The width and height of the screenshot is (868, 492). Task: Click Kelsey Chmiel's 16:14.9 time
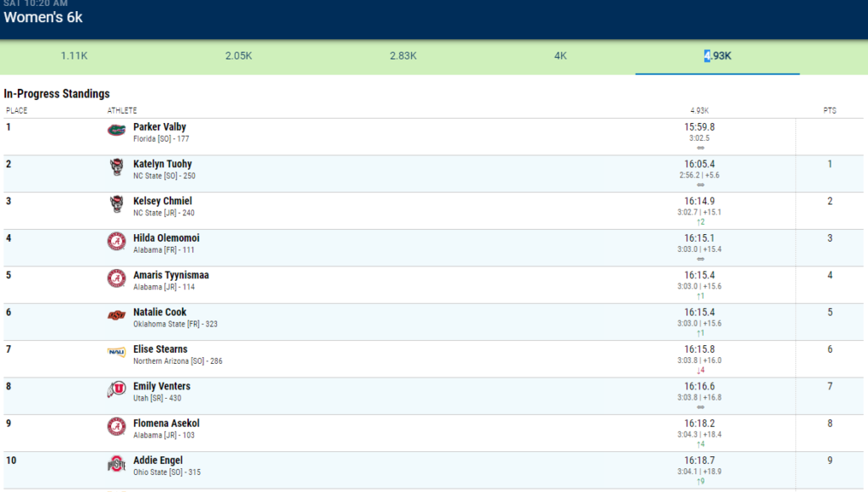click(x=699, y=202)
